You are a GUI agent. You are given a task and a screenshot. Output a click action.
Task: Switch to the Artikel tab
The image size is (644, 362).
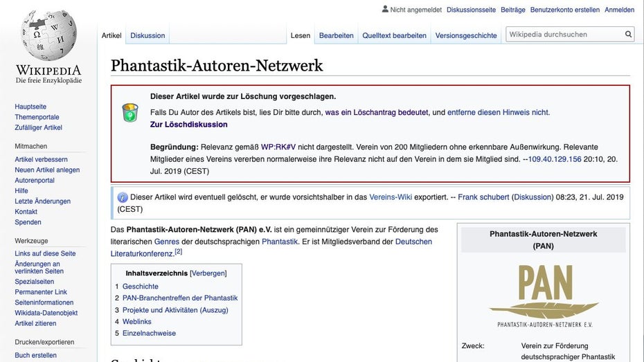point(111,36)
